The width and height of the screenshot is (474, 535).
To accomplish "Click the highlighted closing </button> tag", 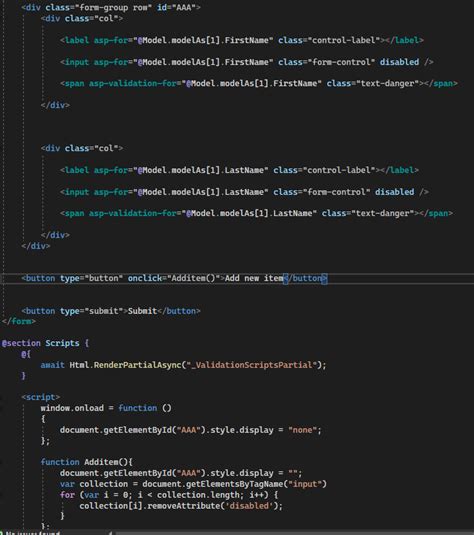I will coord(305,278).
